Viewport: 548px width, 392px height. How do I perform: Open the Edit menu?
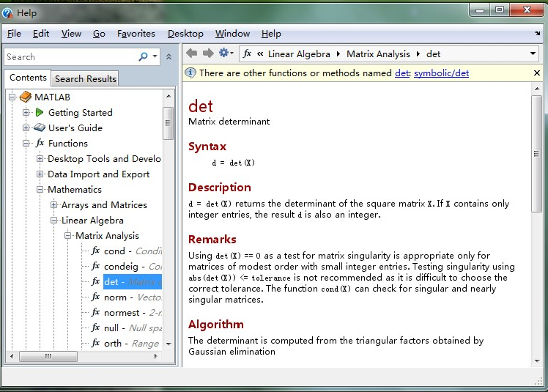[x=41, y=34]
